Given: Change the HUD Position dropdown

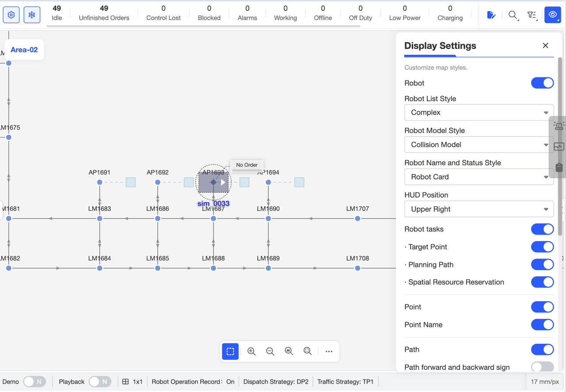Looking at the screenshot, I should 479,209.
